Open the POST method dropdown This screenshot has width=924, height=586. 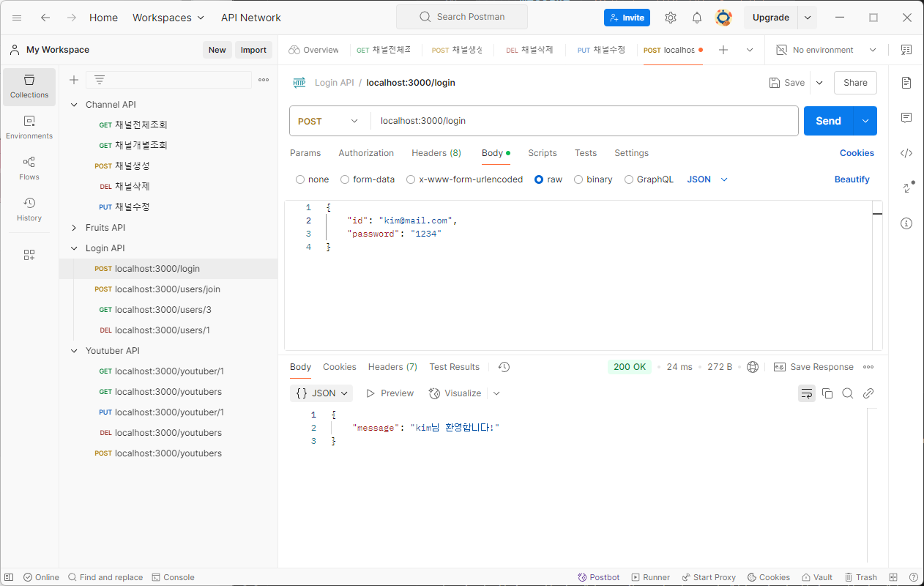(329, 121)
